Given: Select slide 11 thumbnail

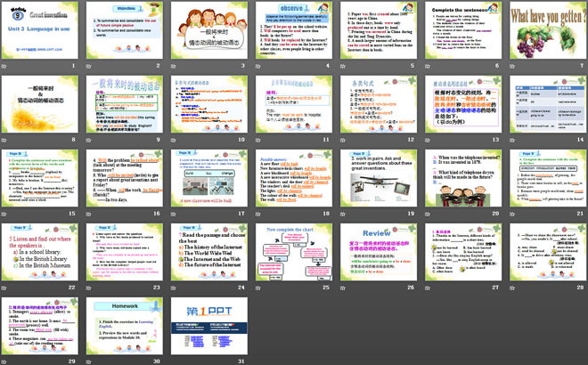Looking at the screenshot, I should (294, 104).
